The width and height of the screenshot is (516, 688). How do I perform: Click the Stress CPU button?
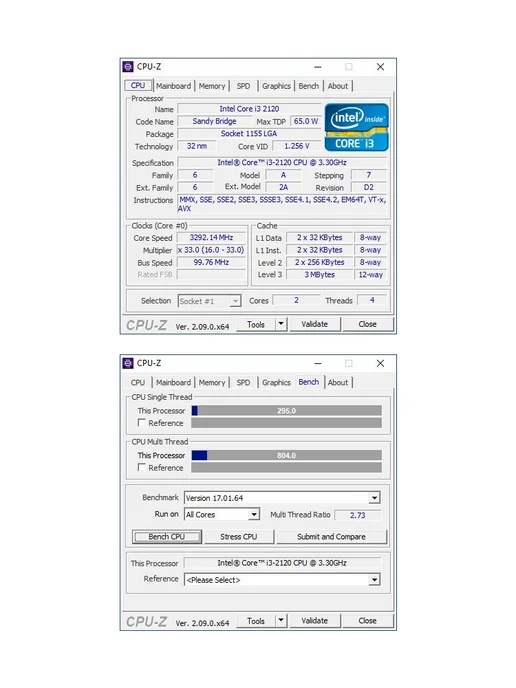(239, 537)
